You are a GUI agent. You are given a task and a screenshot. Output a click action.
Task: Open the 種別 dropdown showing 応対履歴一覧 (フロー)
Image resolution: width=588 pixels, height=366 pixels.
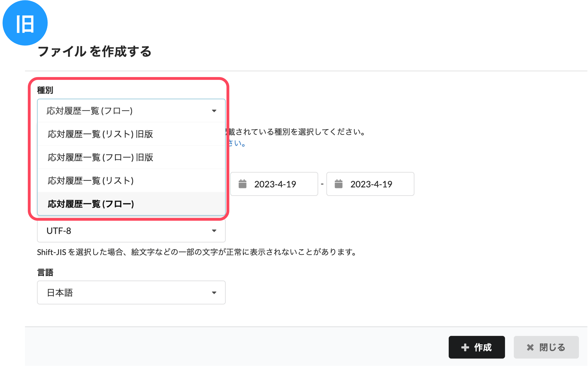131,111
